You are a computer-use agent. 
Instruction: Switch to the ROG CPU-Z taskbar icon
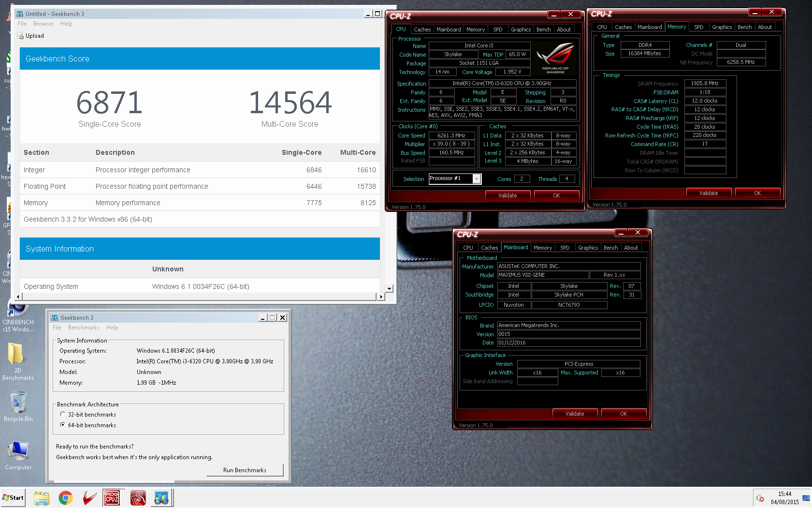[112, 498]
